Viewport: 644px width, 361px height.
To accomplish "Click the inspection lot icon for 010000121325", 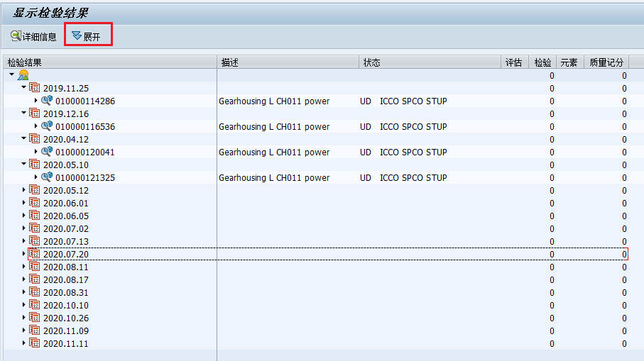I will [47, 177].
